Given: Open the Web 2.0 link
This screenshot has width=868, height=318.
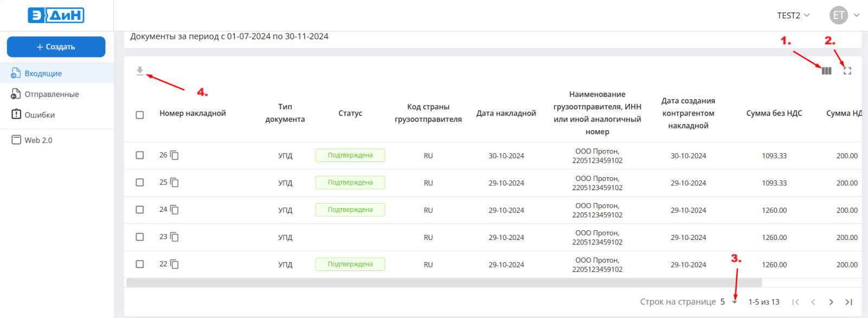Looking at the screenshot, I should [x=38, y=140].
